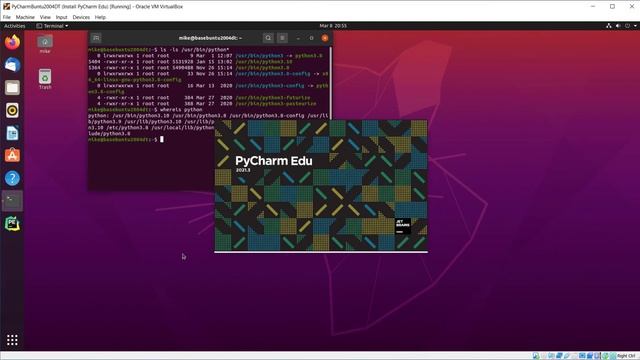Open LibreOffice Writer from the dock
The height and width of the screenshot is (360, 640).
click(x=12, y=133)
